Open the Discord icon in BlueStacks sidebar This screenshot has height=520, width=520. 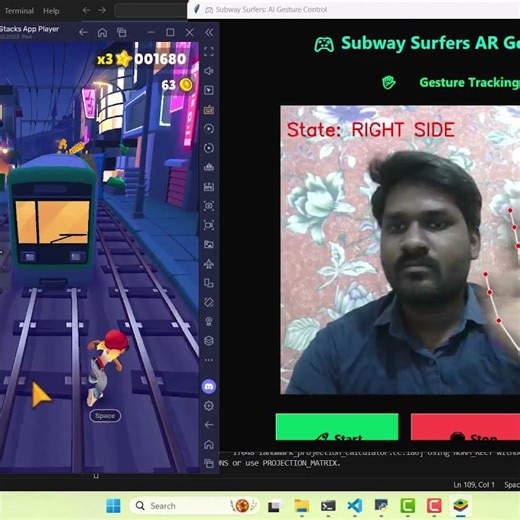click(x=209, y=387)
